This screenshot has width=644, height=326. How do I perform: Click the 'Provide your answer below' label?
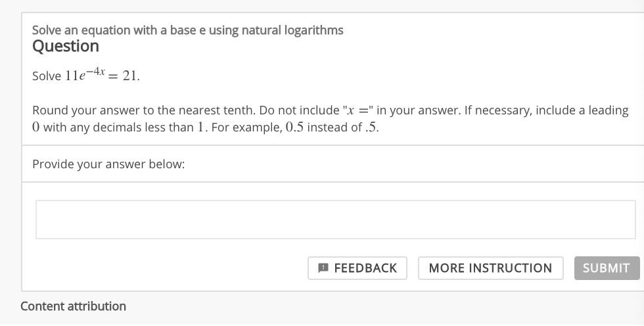(x=108, y=164)
